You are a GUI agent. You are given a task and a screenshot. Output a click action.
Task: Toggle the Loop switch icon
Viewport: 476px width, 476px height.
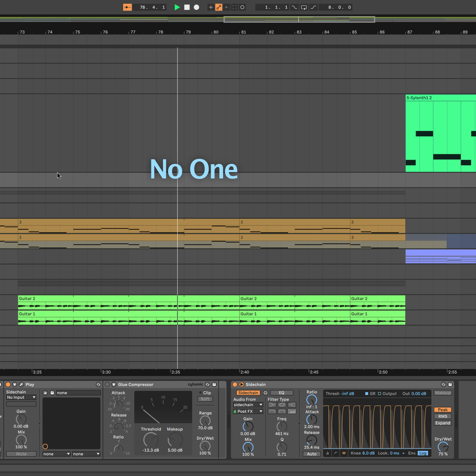coord(304,7)
